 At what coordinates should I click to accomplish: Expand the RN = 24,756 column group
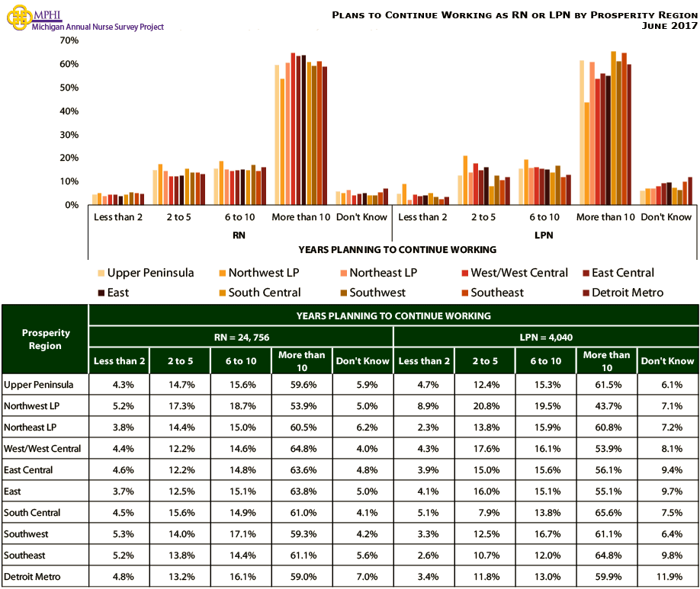(x=240, y=335)
